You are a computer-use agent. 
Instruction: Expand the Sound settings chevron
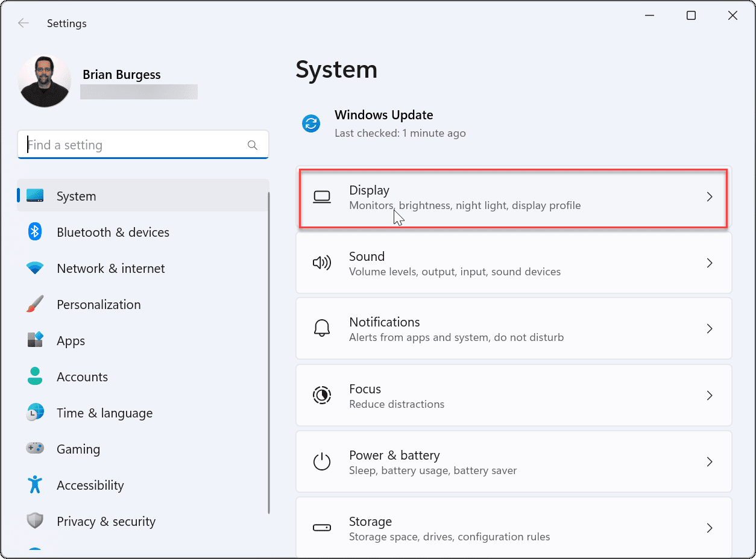point(710,263)
